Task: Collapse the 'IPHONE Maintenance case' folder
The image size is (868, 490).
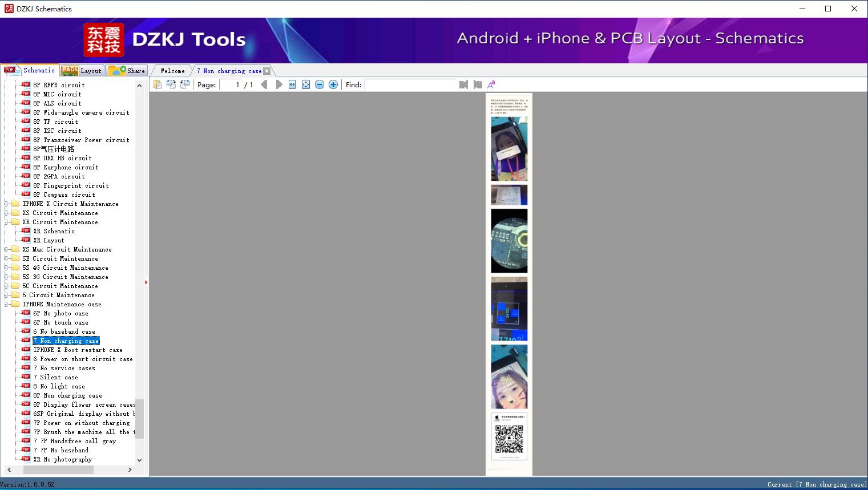Action: tap(6, 304)
